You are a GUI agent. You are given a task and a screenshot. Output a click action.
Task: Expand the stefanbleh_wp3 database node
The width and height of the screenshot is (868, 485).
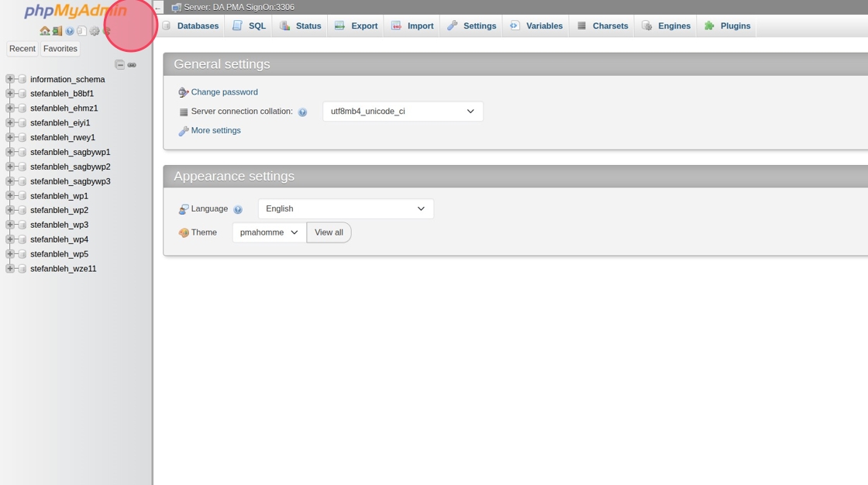pyautogui.click(x=10, y=225)
